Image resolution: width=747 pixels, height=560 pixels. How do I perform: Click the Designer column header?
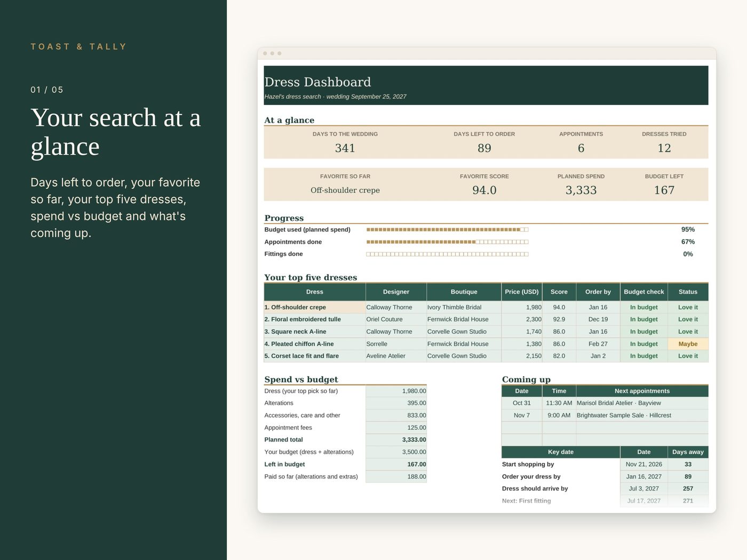click(x=396, y=292)
